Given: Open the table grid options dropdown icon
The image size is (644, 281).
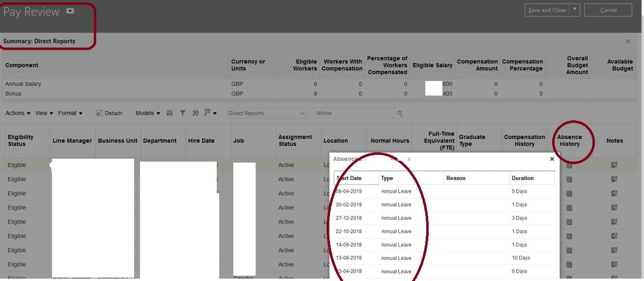Looking at the screenshot, I should click(210, 113).
